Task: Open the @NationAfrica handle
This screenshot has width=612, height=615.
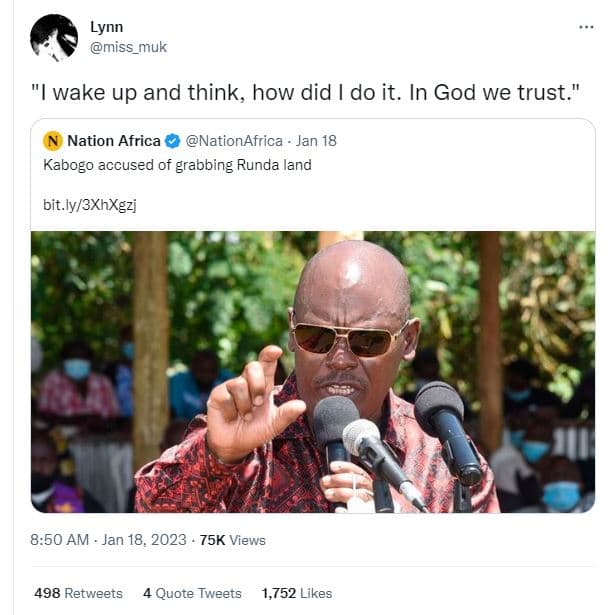Action: click(234, 141)
